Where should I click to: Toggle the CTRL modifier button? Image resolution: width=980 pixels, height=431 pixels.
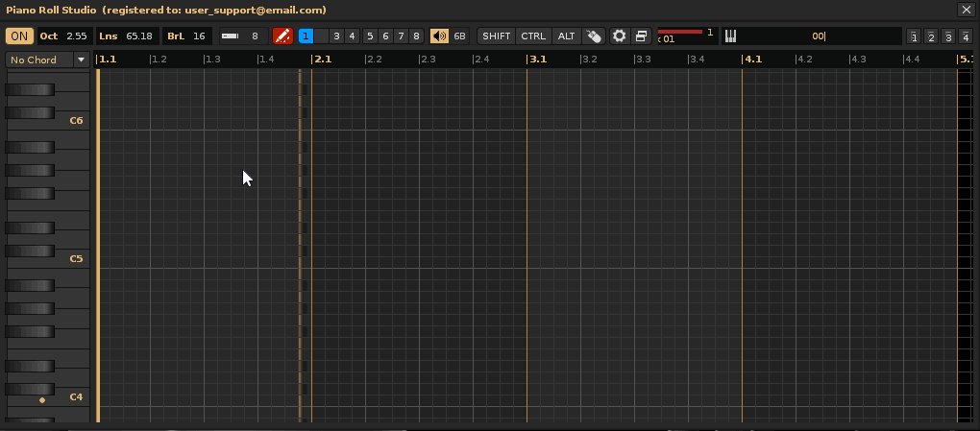tap(533, 36)
